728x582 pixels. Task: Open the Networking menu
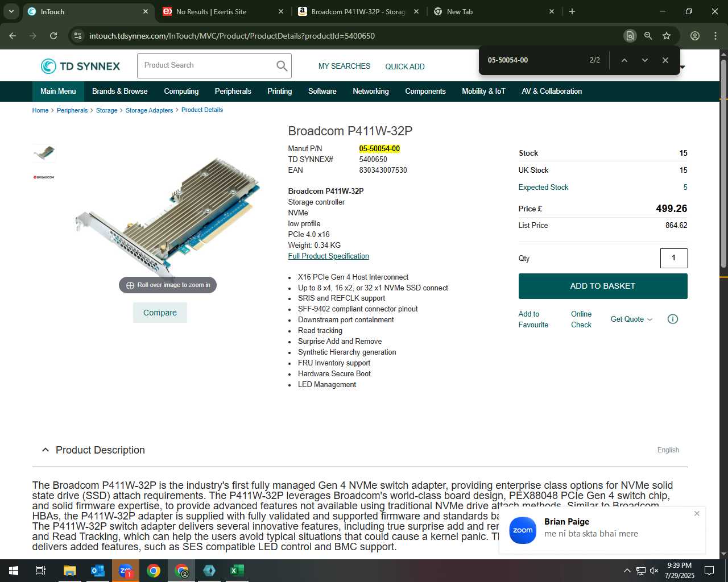click(x=371, y=91)
